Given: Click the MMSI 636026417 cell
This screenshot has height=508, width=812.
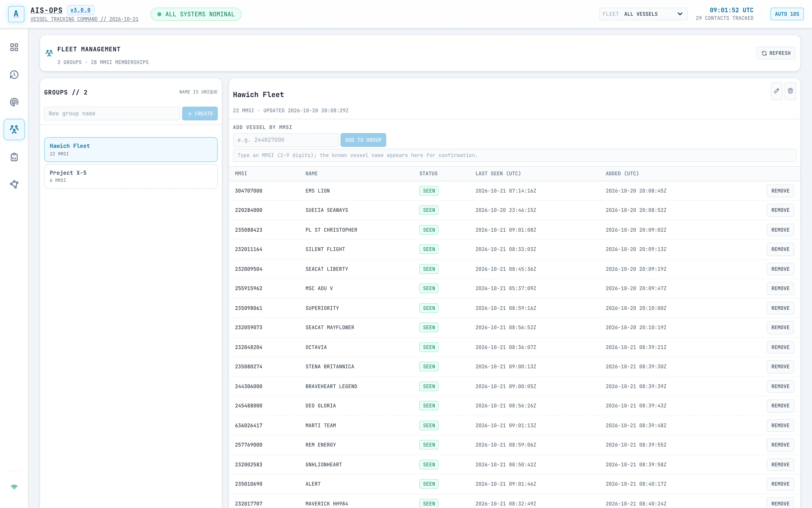Looking at the screenshot, I should click(249, 425).
